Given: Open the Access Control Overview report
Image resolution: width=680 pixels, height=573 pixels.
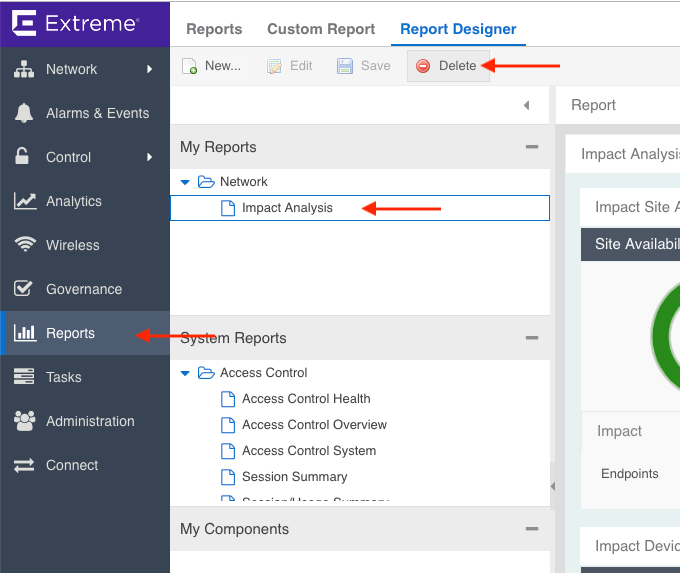Looking at the screenshot, I should [x=314, y=425].
